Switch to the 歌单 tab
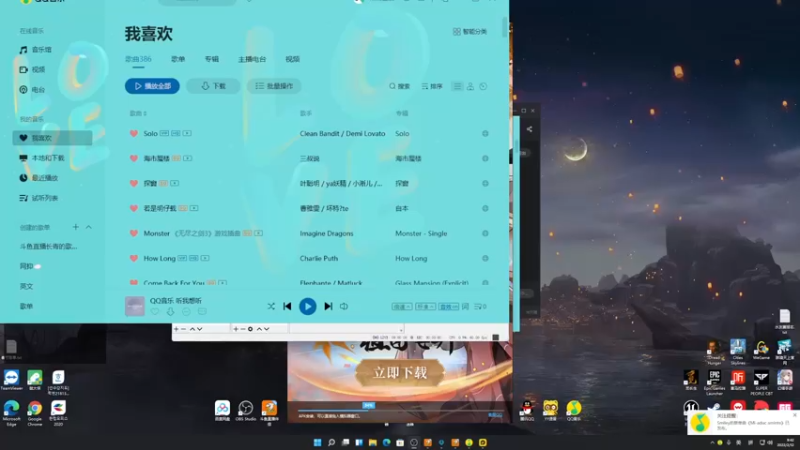Screen dimensions: 800x450 tap(178, 59)
